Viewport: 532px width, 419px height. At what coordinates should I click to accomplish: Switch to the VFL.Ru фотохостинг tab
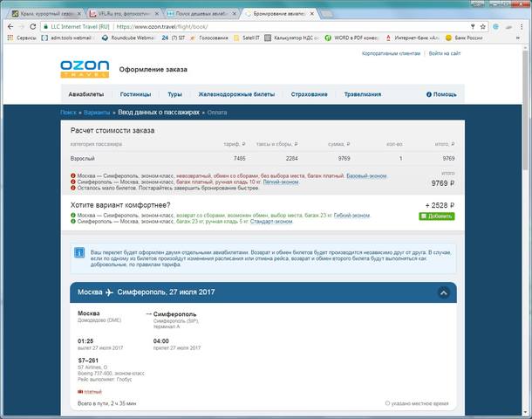pyautogui.click(x=124, y=14)
